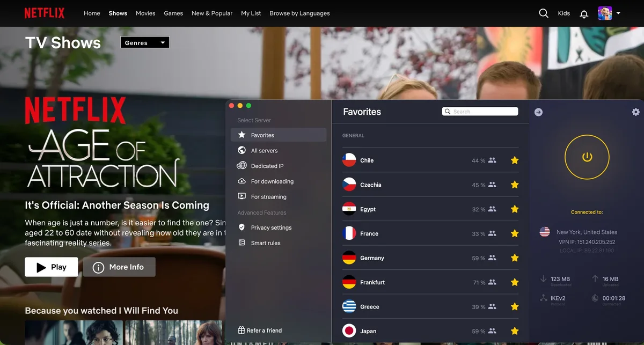
Task: Click users icon in Greece row
Action: point(492,307)
